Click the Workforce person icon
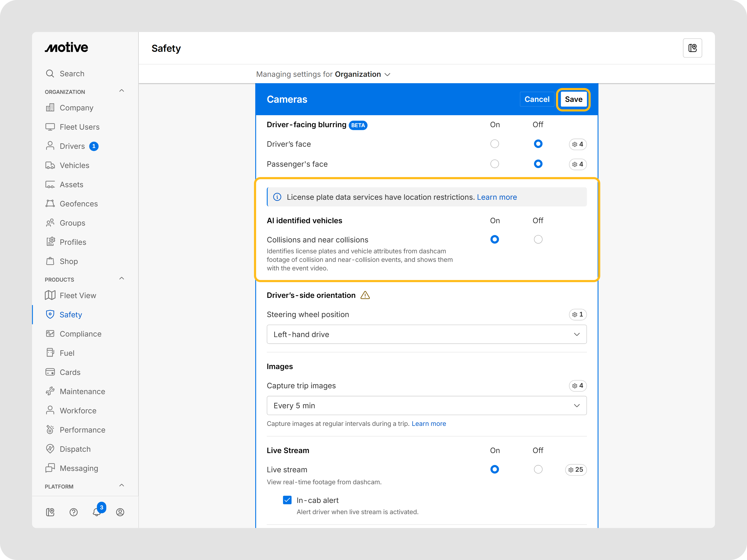The image size is (747, 560). pyautogui.click(x=50, y=410)
